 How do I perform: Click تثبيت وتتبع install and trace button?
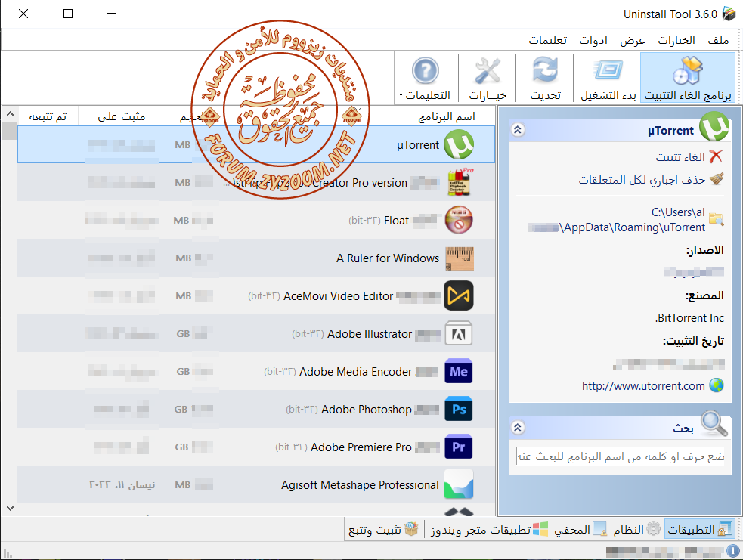(383, 529)
